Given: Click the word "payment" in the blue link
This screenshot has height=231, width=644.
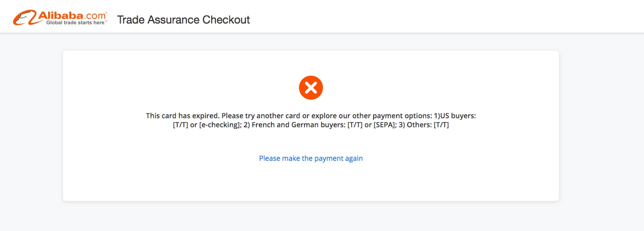Looking at the screenshot, I should [x=329, y=158].
